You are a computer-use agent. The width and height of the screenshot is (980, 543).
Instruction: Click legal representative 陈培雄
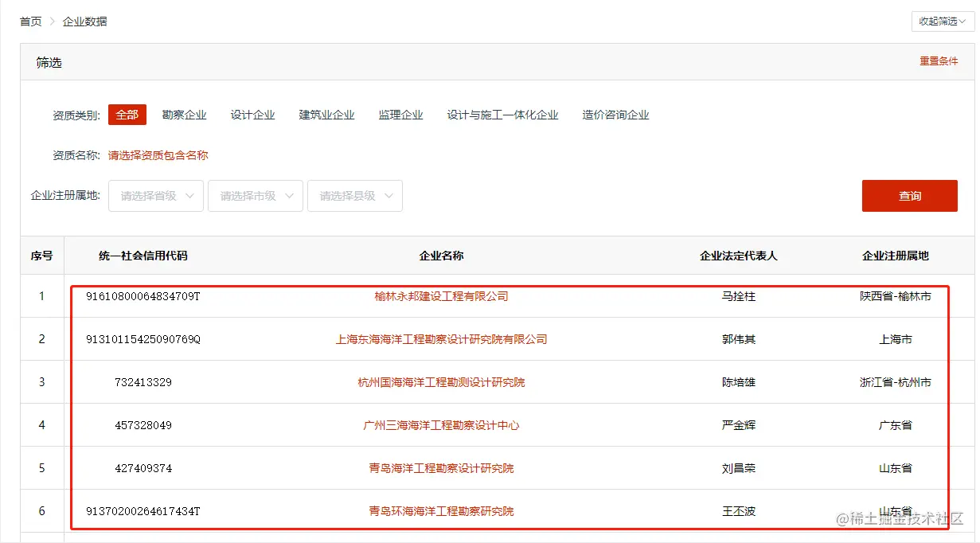pyautogui.click(x=739, y=382)
